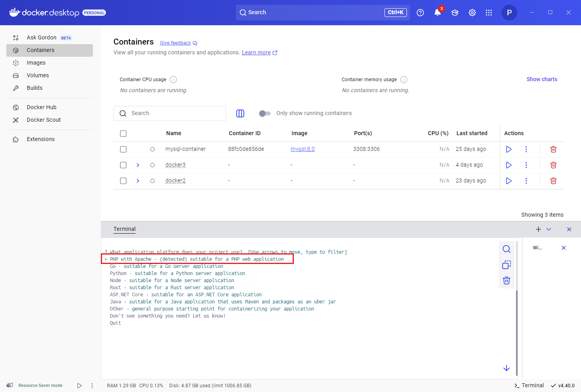581x392 pixels.
Task: Open the apps grid icon
Action: click(x=489, y=13)
